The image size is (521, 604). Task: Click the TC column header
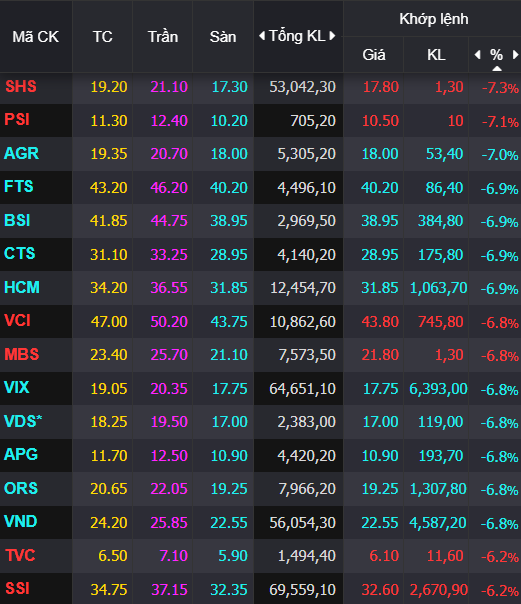point(102,37)
